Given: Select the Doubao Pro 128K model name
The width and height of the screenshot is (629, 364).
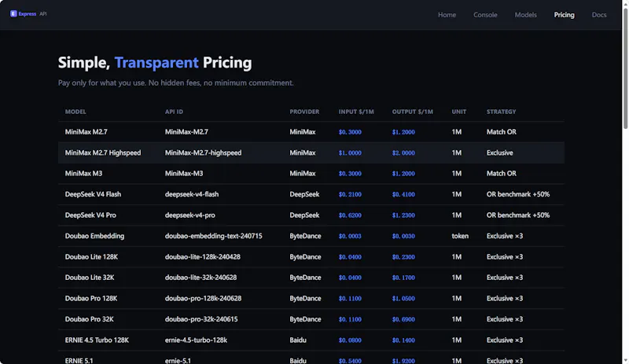Looking at the screenshot, I should coord(91,298).
